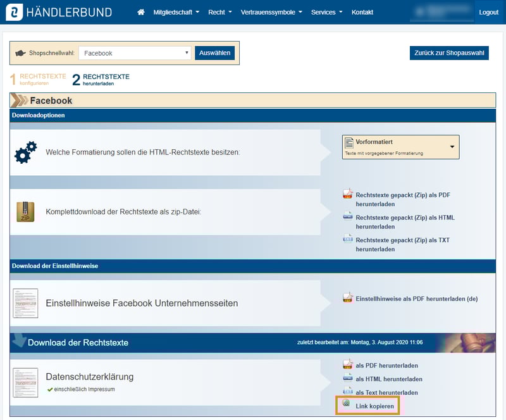The width and height of the screenshot is (506, 420).
Task: Click TXT icon beside als Text herunterladen
Action: tap(347, 392)
